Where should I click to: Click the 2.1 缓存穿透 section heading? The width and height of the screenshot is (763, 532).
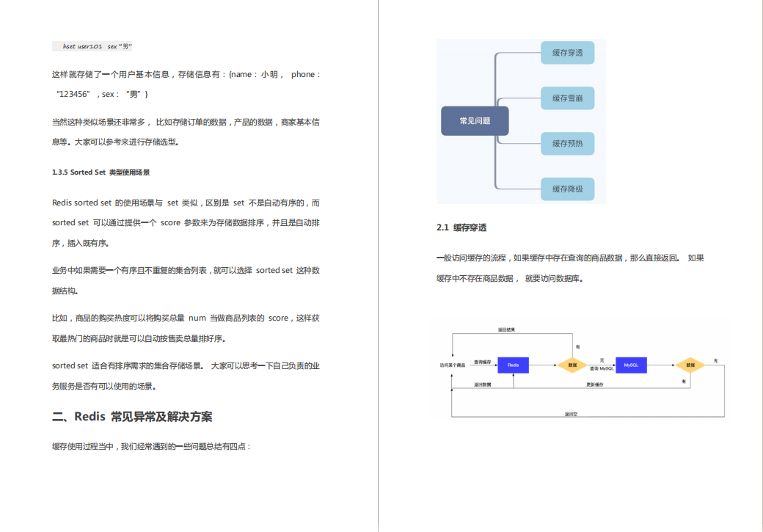pyautogui.click(x=461, y=227)
